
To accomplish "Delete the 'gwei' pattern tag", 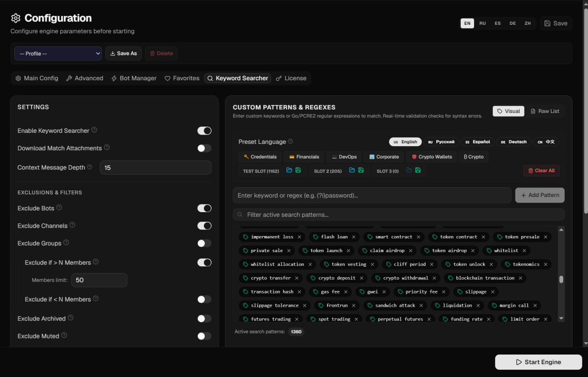I will pos(384,292).
